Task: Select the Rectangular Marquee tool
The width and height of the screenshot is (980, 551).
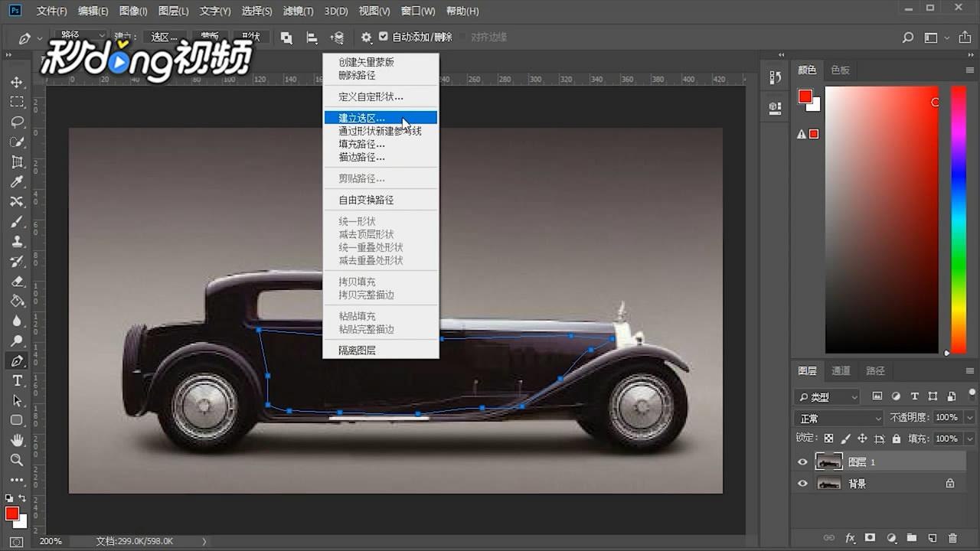Action: click(x=17, y=102)
